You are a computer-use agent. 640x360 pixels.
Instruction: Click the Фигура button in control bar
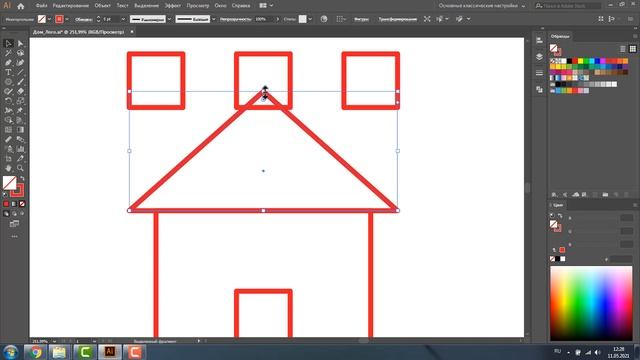click(x=361, y=19)
